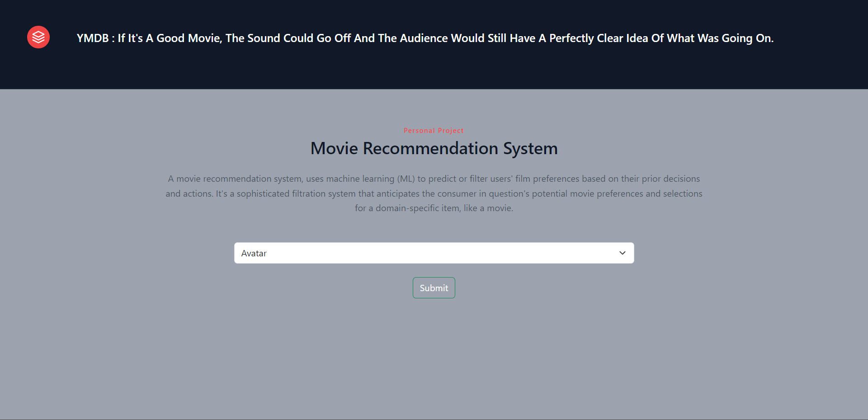This screenshot has height=420, width=868.
Task: Click the description paragraph about machine learning
Action: click(434, 193)
